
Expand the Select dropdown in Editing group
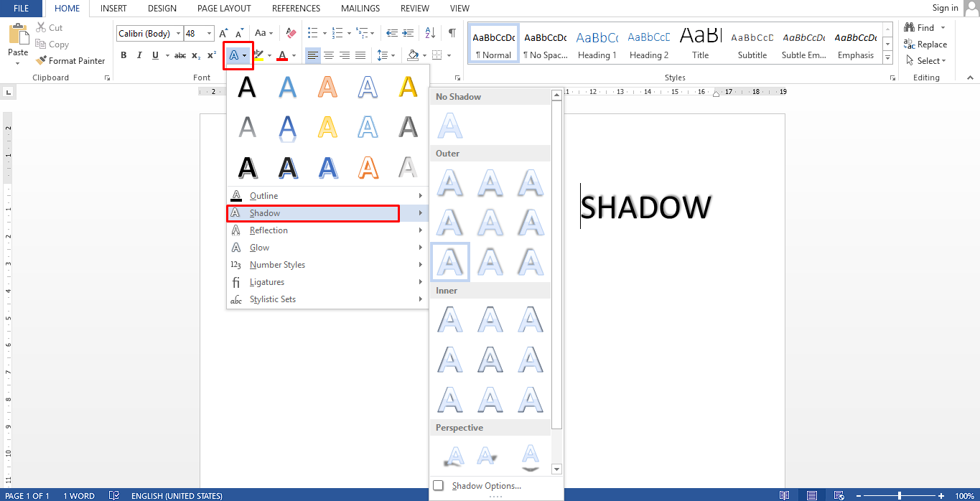coord(926,61)
